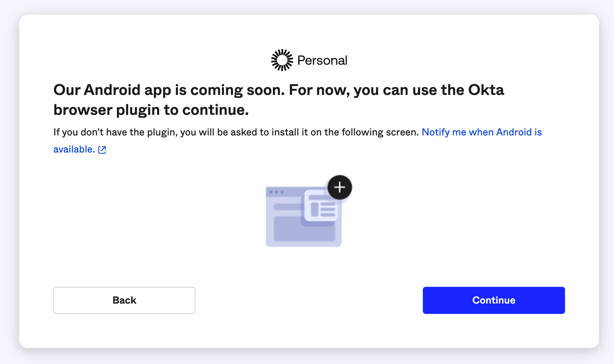Click the plugin installation notice sentence
The width and height of the screenshot is (614, 364).
[x=235, y=132]
